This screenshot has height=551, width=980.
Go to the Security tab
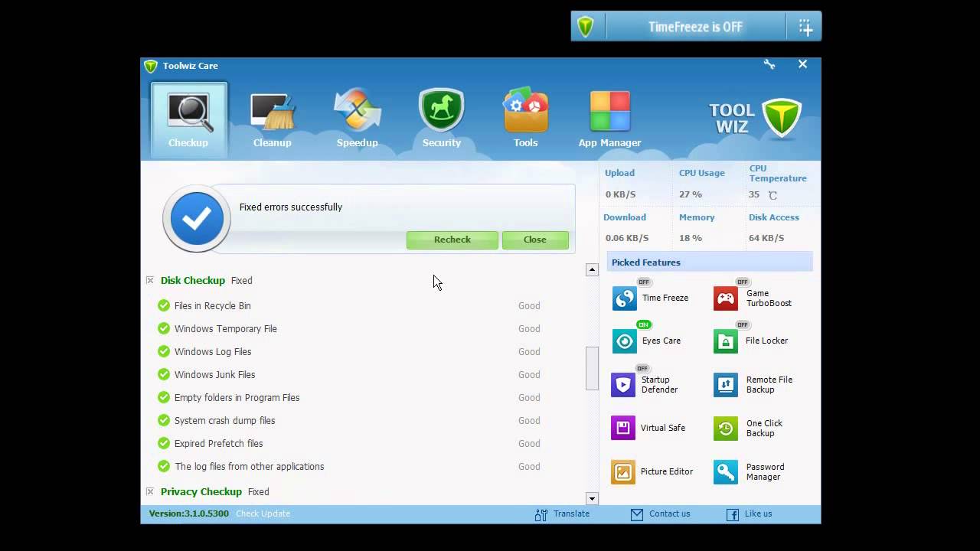442,119
